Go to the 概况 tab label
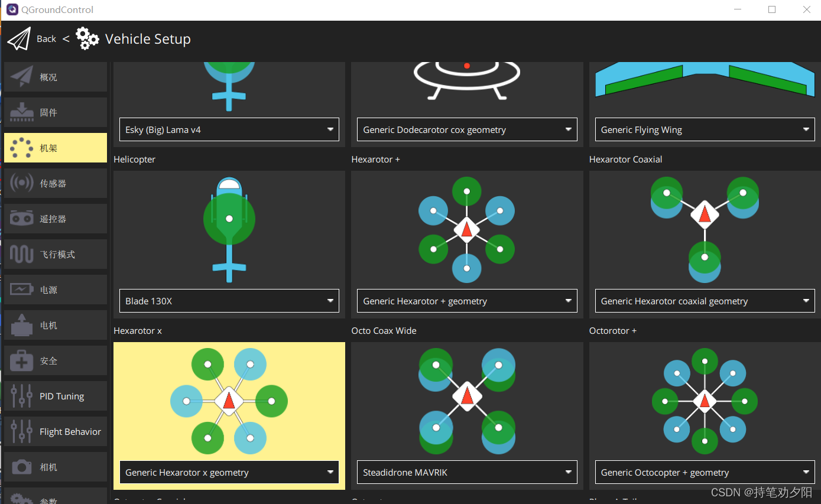This screenshot has width=821, height=504. 48,77
